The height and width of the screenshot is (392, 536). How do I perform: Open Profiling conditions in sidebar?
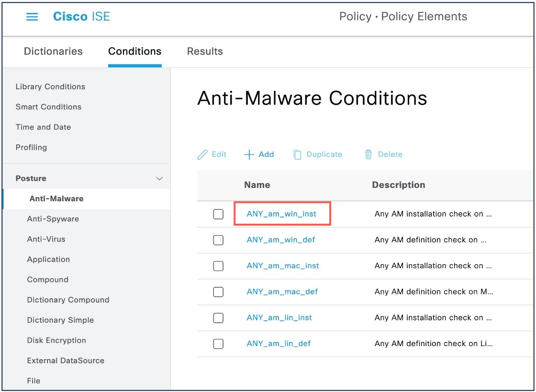[x=31, y=148]
